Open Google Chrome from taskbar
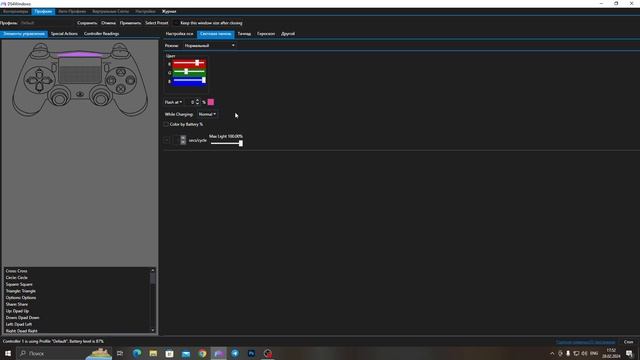The image size is (640, 360). tap(202, 353)
